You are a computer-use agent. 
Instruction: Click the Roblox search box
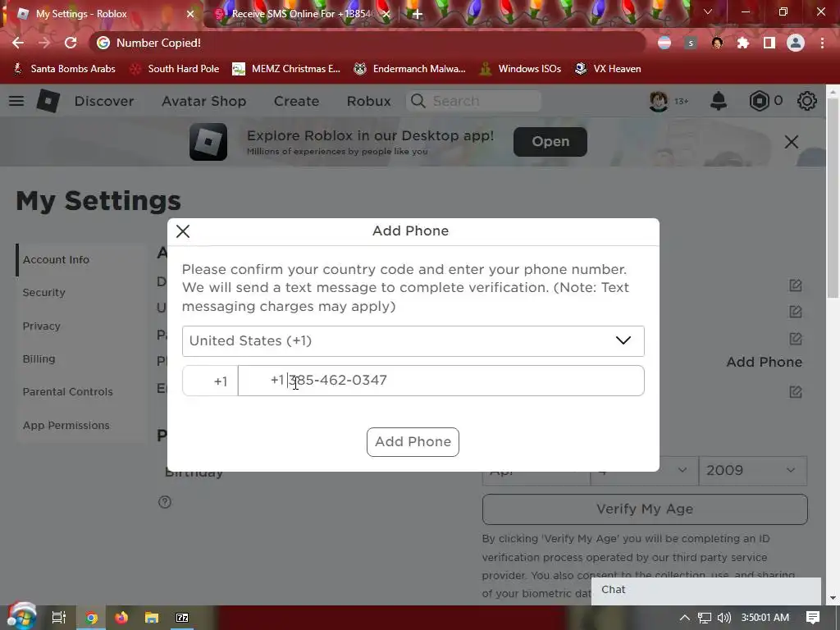click(473, 101)
